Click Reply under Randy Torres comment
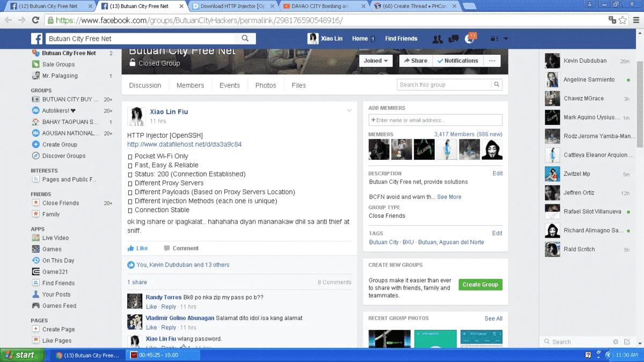This screenshot has width=644, height=362. 169,307
